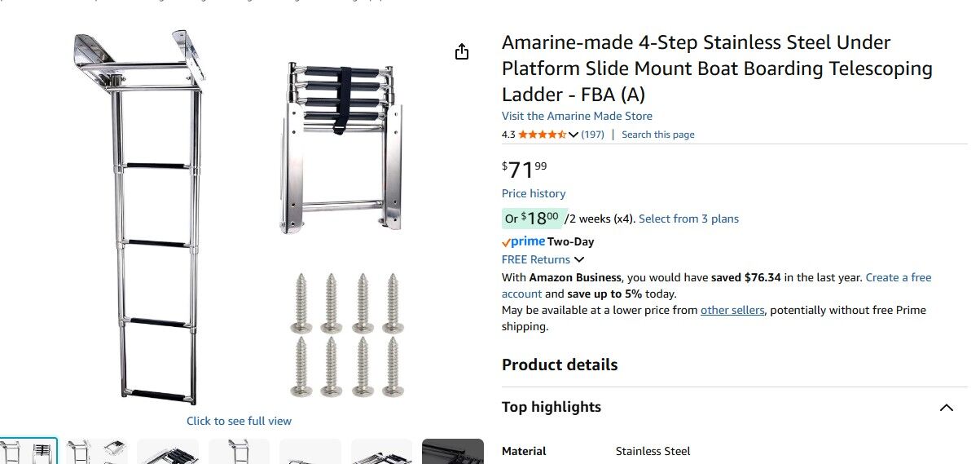The height and width of the screenshot is (464, 980).
Task: Click the orange star rating icons
Action: (x=542, y=135)
